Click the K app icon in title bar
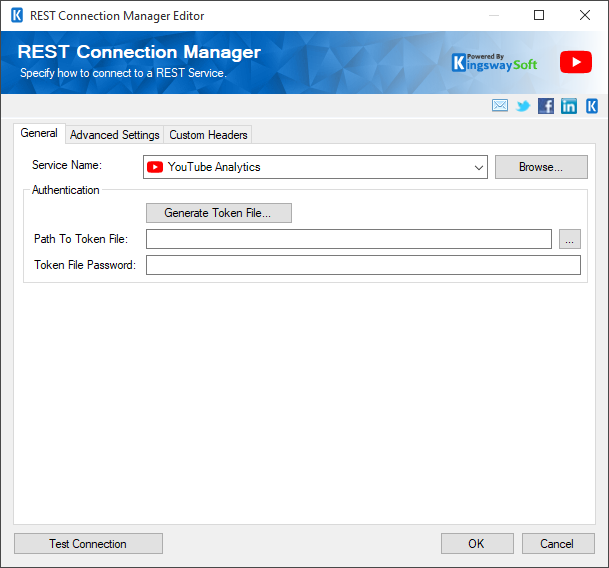The height and width of the screenshot is (568, 609). 17,16
